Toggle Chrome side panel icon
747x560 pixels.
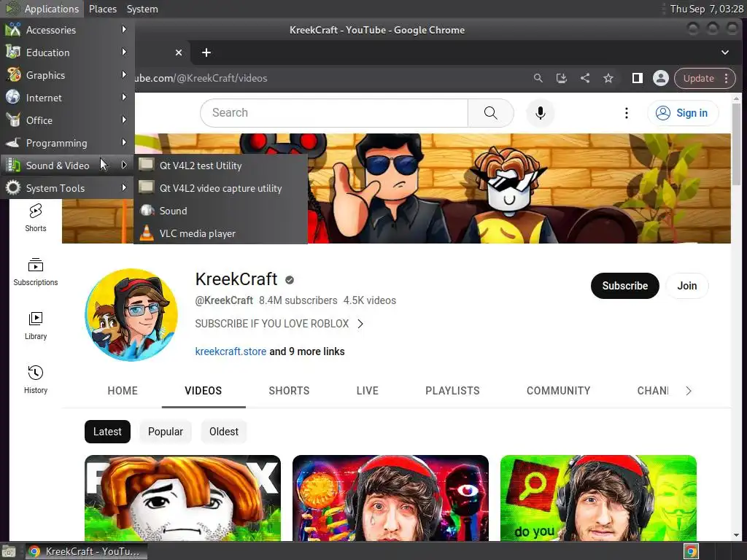(x=637, y=78)
